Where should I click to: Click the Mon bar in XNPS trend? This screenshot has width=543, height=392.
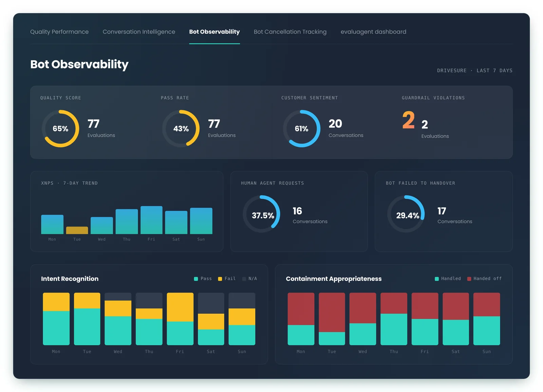tap(52, 224)
